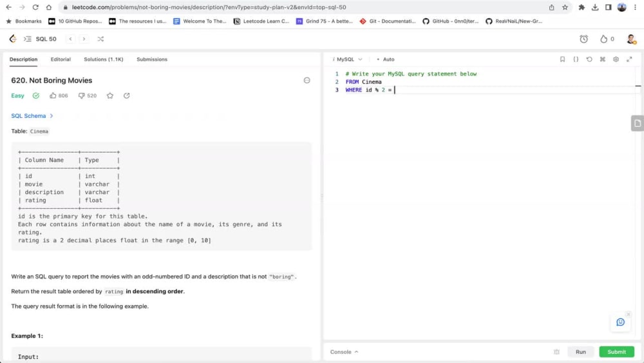Click the Auto indicator beside the language selector

[386, 59]
